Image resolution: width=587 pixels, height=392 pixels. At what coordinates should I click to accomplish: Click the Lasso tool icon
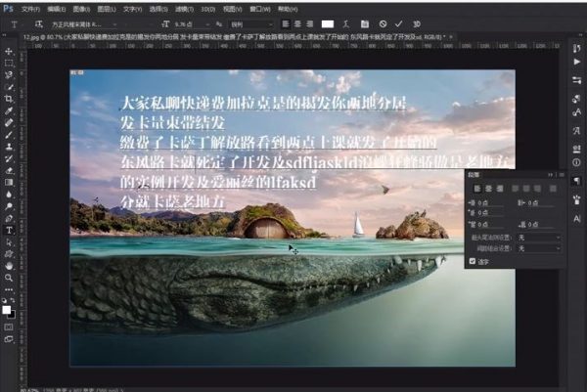point(9,74)
